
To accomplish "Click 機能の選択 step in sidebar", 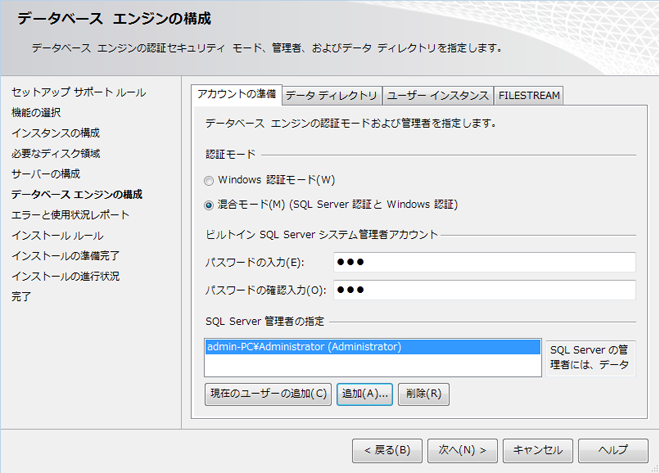I will 36,112.
